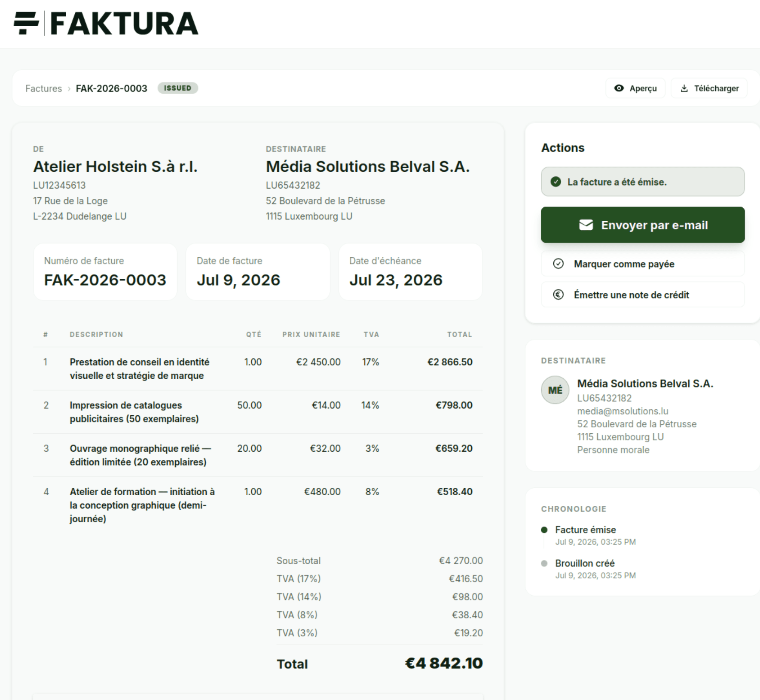Click the €2 866.50 line total

click(450, 362)
